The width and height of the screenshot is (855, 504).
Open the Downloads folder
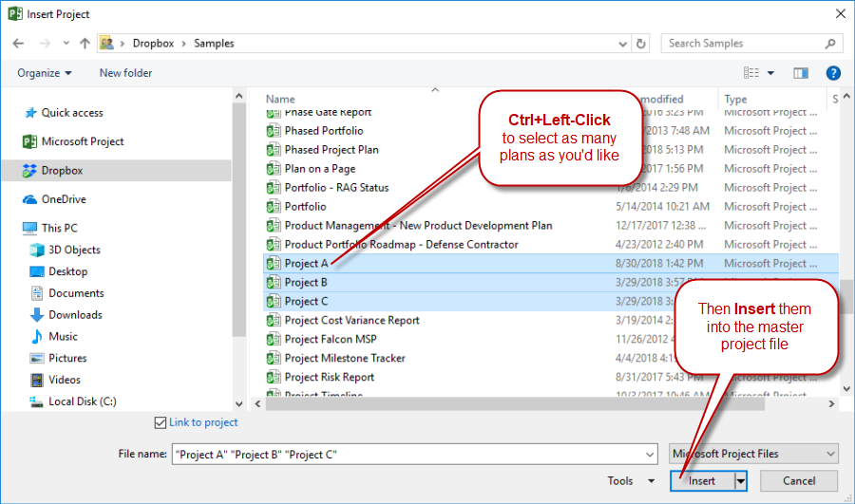coord(75,315)
